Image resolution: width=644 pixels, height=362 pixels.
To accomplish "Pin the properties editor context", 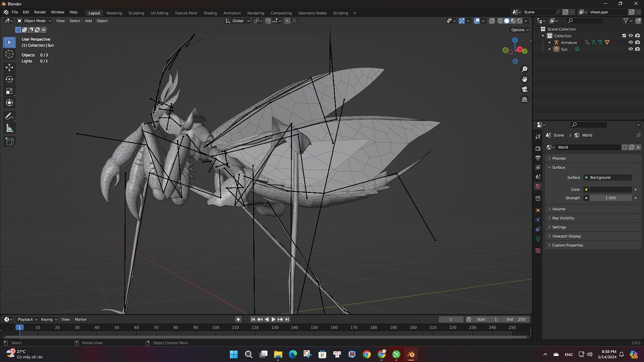I will pos(638,135).
